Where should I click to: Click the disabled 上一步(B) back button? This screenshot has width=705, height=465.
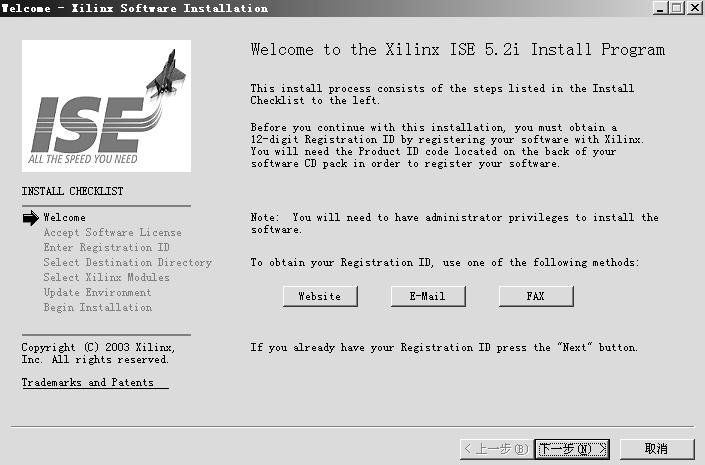[x=496, y=449]
